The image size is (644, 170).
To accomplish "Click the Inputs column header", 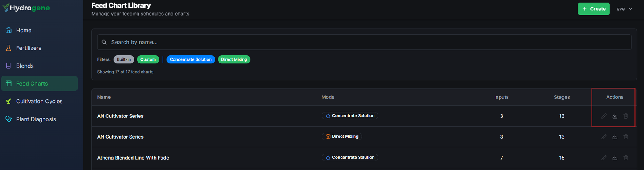I will point(502,97).
